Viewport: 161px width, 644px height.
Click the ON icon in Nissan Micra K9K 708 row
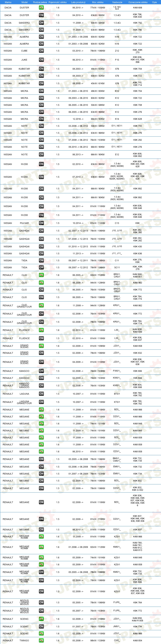tap(41, 105)
